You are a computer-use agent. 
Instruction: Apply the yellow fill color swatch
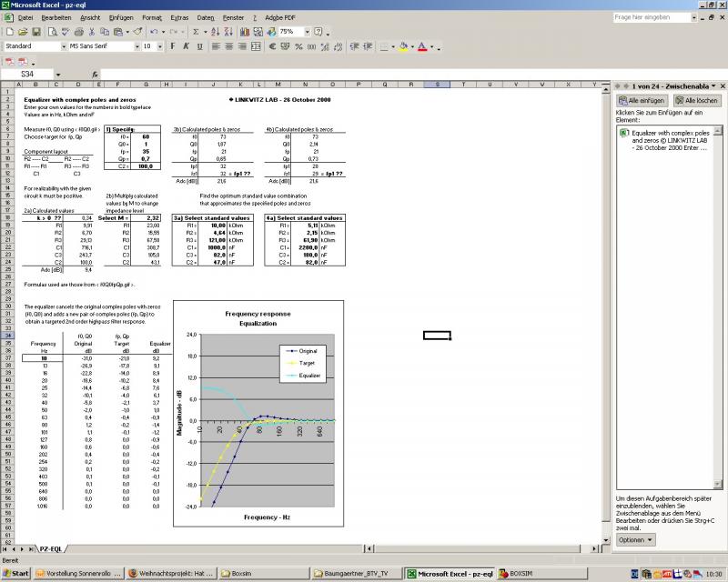tap(403, 45)
